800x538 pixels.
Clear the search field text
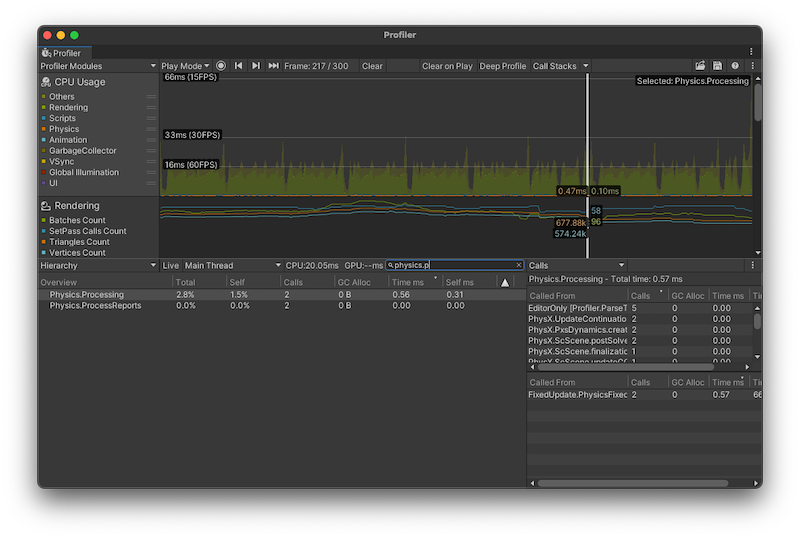(518, 265)
